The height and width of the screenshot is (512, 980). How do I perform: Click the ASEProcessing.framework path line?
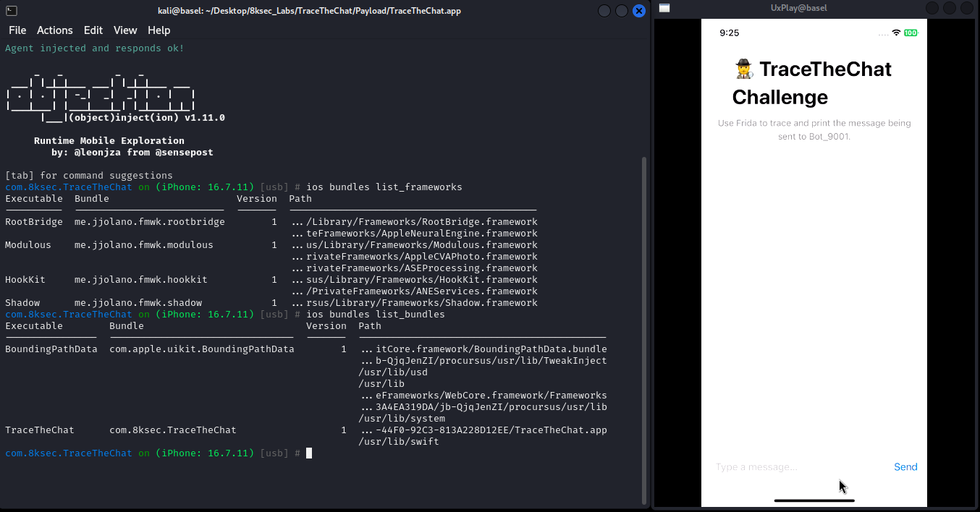[415, 268]
